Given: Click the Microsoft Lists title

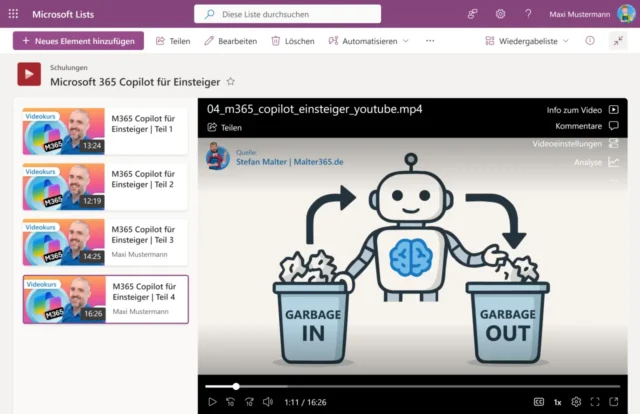Looking at the screenshot, I should point(63,14).
